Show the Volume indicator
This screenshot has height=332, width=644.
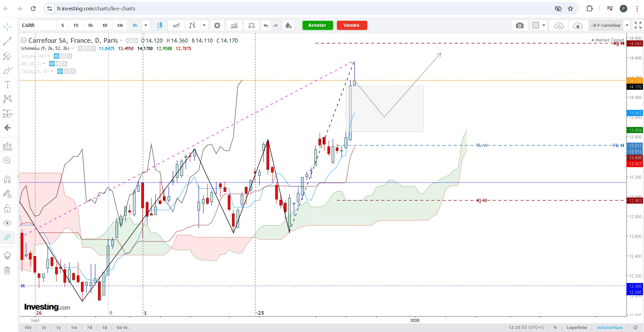click(56, 56)
